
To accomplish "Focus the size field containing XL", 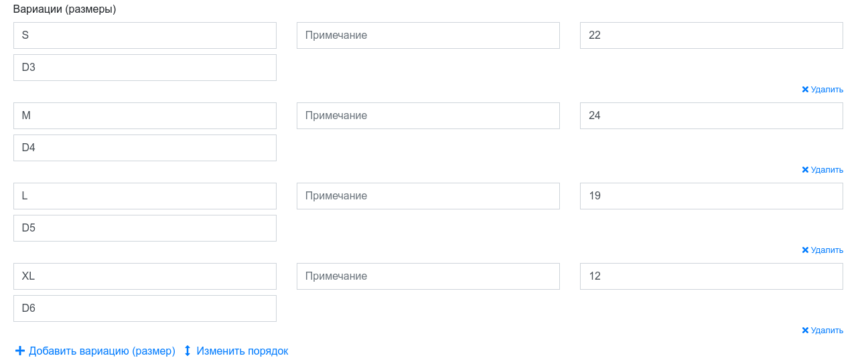I will coord(145,276).
